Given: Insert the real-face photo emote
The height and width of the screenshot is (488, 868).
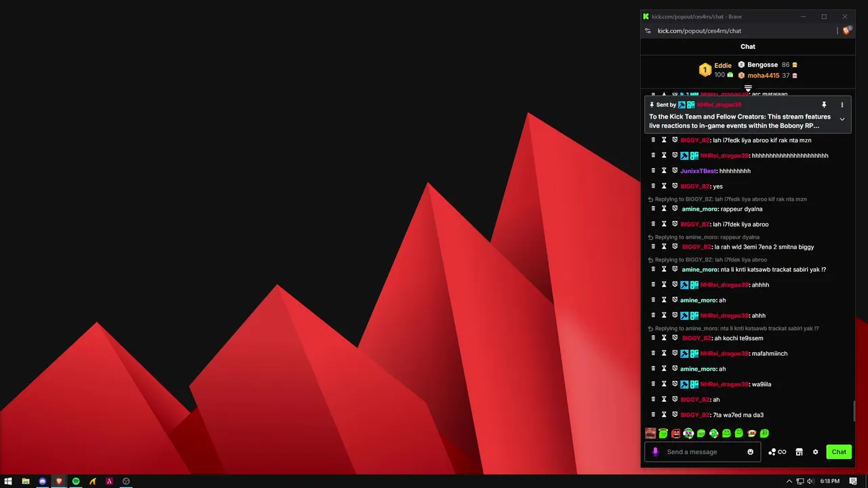Looking at the screenshot, I should (650, 434).
